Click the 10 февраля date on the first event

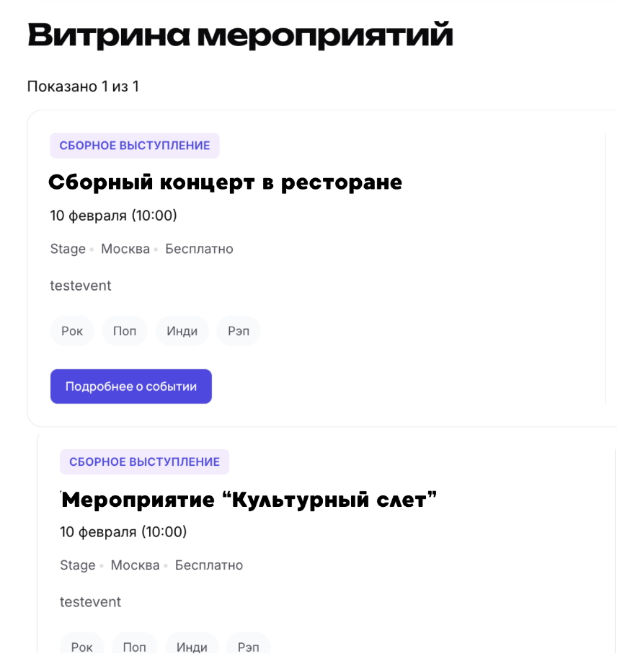pyautogui.click(x=112, y=216)
